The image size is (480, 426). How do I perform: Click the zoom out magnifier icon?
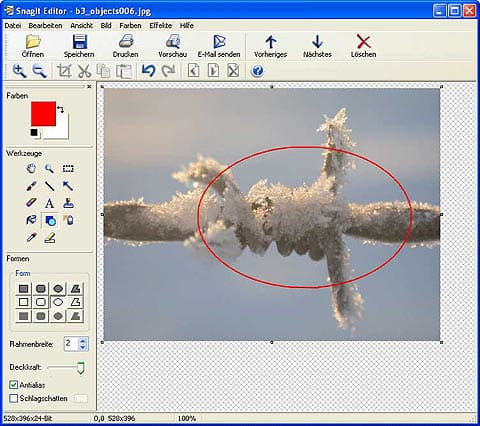pos(39,71)
